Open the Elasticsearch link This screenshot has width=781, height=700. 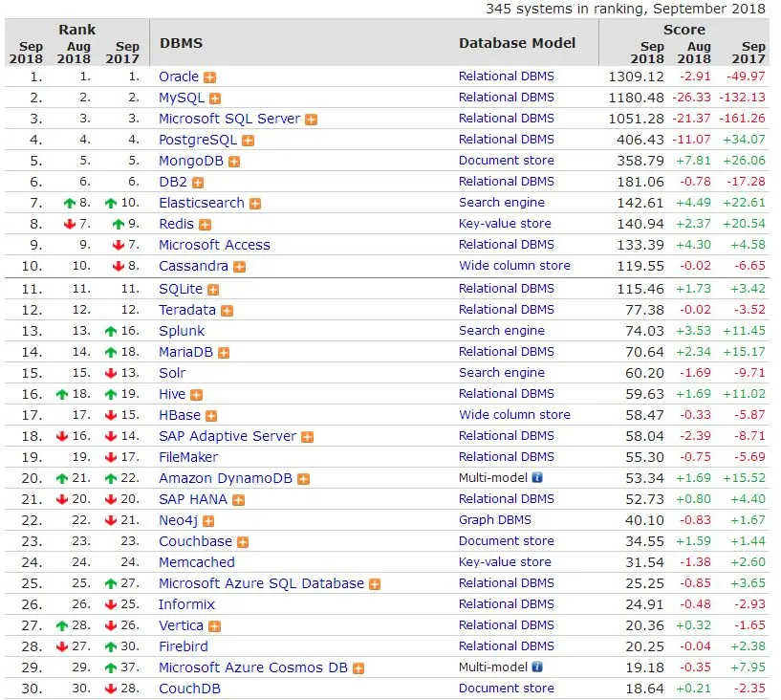[x=202, y=203]
